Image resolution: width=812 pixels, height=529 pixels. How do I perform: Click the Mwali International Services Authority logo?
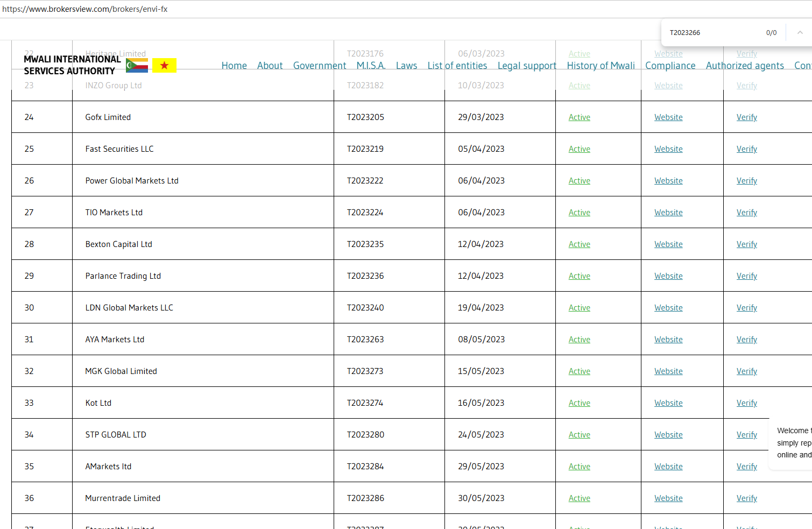(72, 65)
